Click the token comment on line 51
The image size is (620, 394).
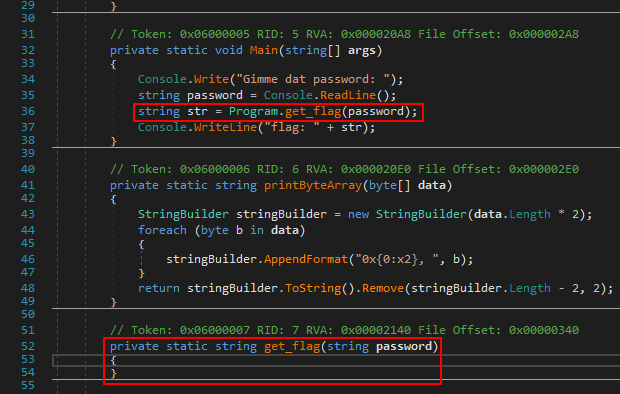coord(344,330)
